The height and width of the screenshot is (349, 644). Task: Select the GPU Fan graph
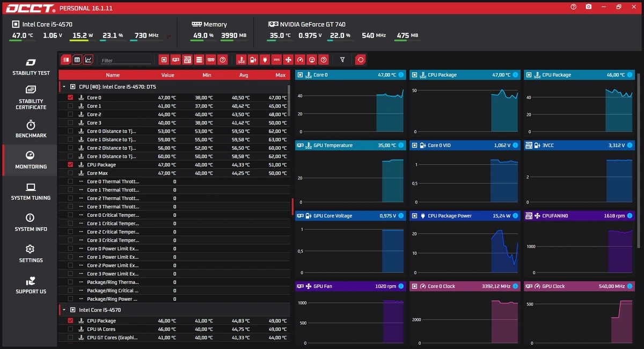[349, 314]
